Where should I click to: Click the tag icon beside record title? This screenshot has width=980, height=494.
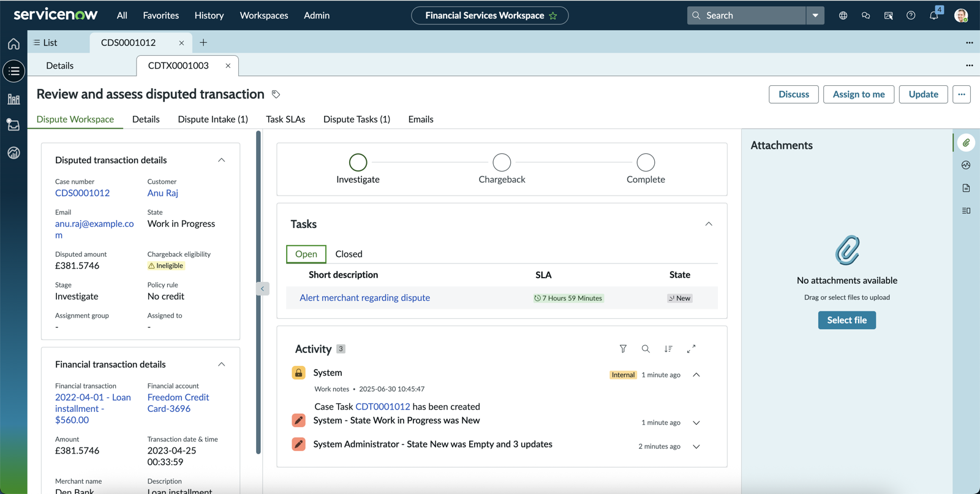pos(276,94)
